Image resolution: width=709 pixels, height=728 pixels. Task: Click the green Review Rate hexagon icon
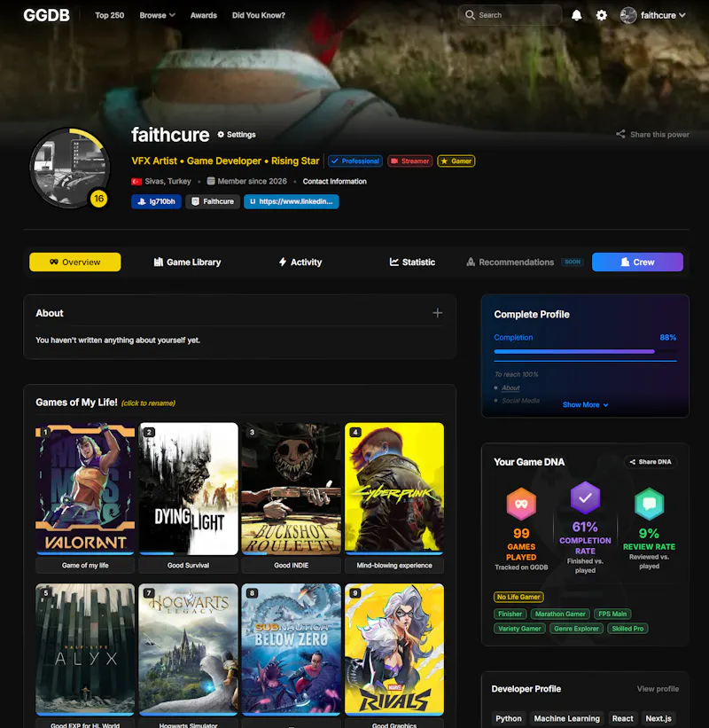(x=649, y=504)
